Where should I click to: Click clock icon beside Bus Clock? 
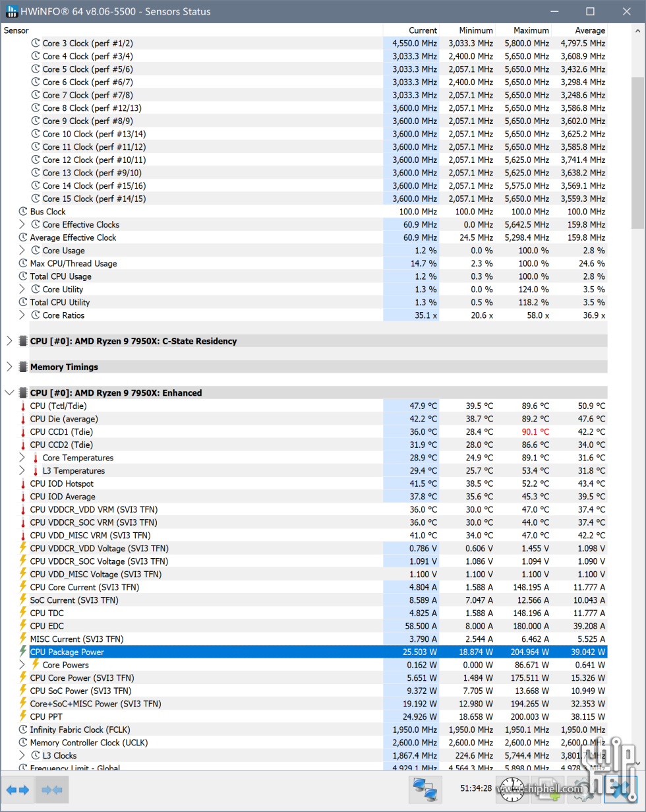coord(23,212)
